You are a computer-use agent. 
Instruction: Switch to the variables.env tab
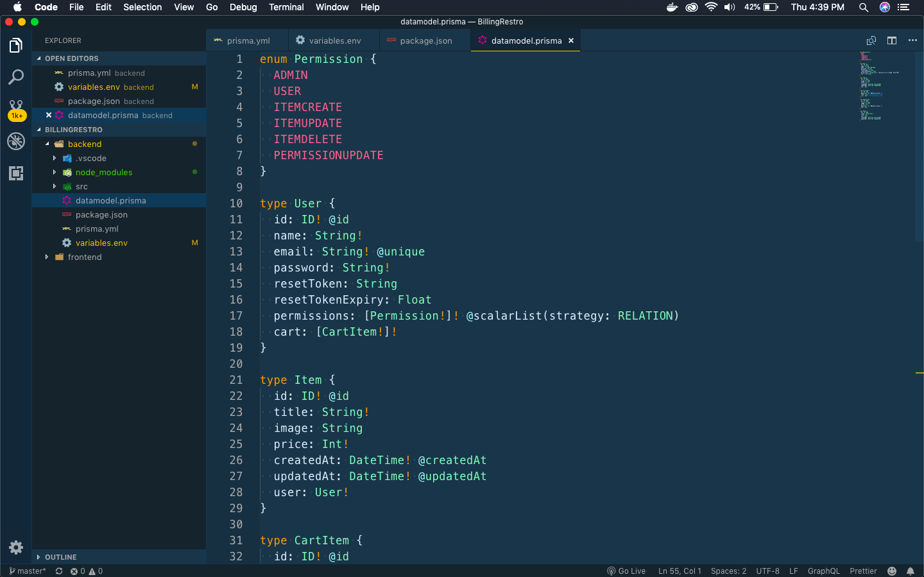(334, 40)
